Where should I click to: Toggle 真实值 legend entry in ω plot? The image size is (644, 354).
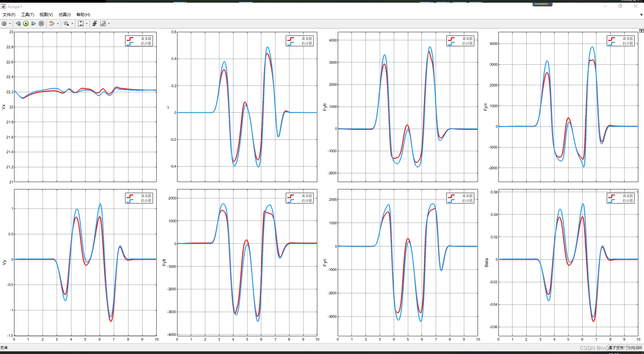pyautogui.click(x=307, y=39)
